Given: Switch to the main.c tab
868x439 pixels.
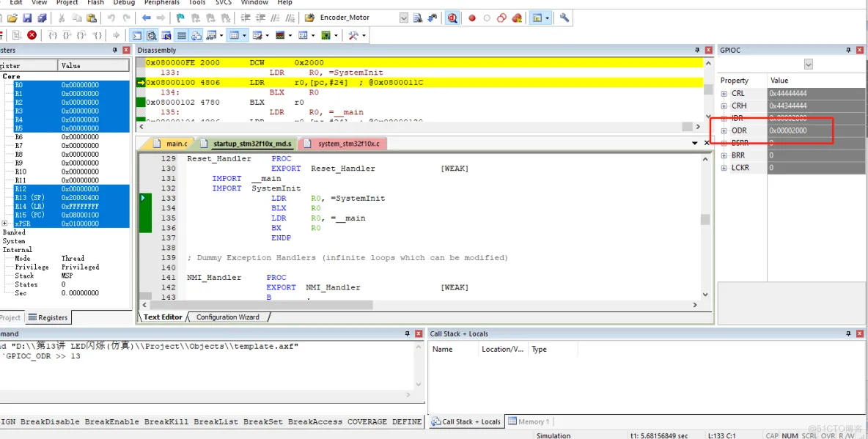Looking at the screenshot, I should pos(171,144).
